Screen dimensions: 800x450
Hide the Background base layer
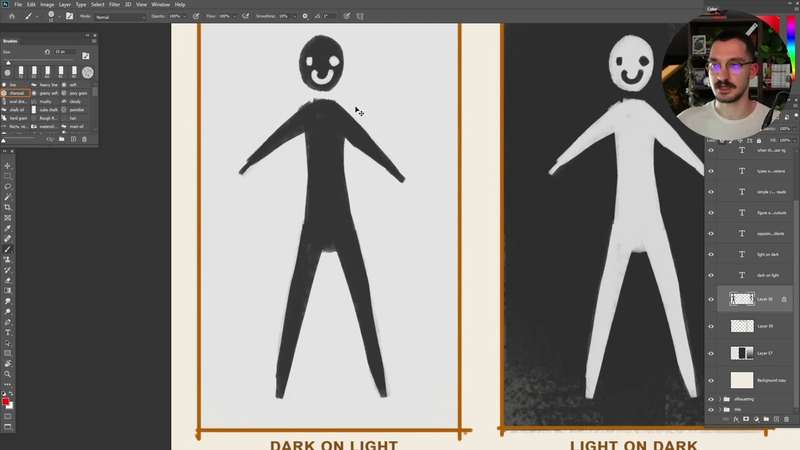click(x=711, y=380)
